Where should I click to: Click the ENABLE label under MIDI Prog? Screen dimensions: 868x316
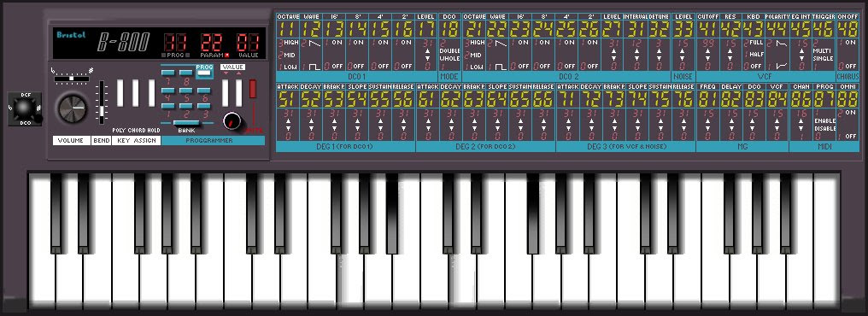point(824,120)
